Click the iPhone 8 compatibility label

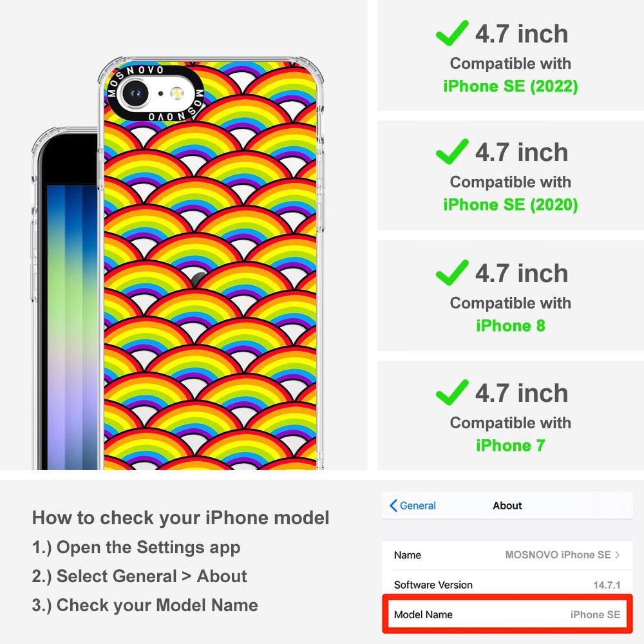pyautogui.click(x=511, y=326)
